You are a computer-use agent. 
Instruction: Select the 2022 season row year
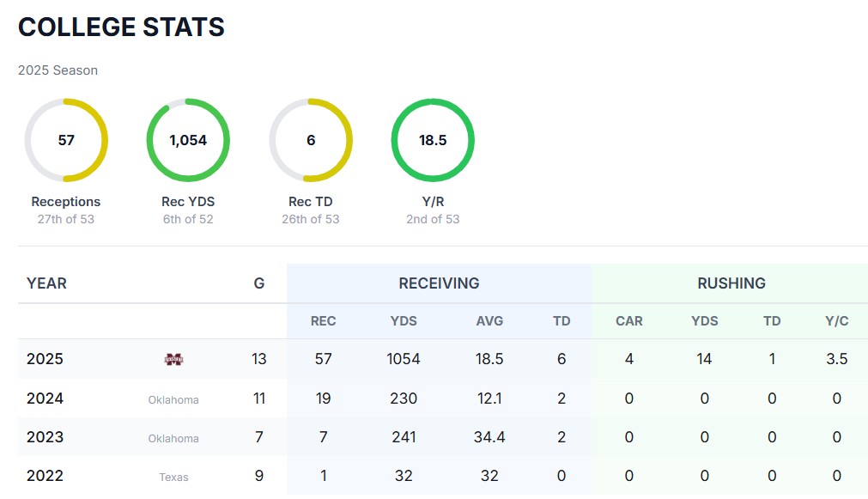(45, 476)
